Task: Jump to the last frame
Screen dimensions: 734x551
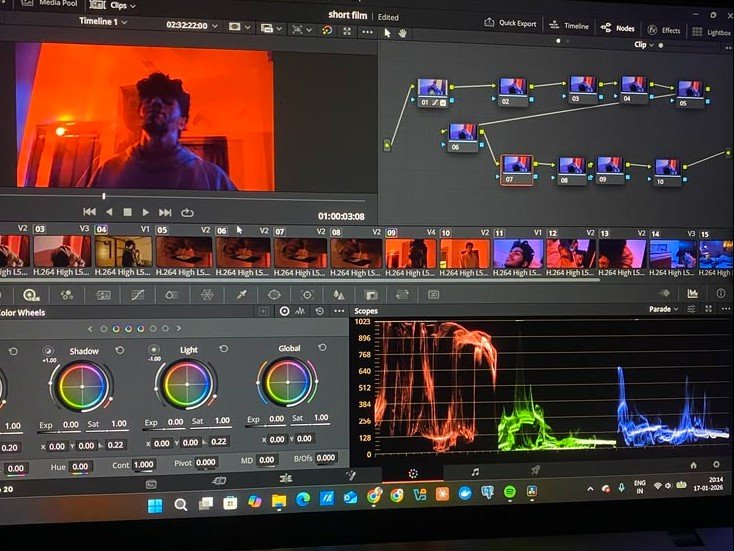Action: [165, 213]
